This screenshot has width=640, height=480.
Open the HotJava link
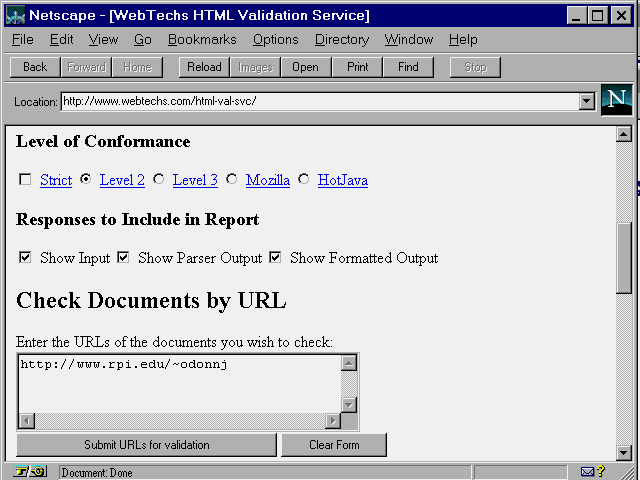tap(342, 181)
